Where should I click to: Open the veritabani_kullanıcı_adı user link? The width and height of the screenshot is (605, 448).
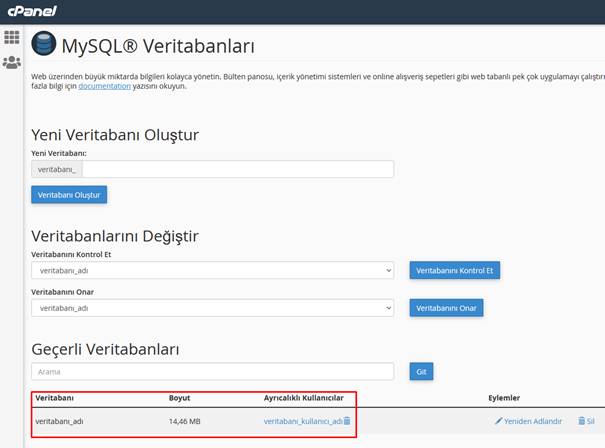303,421
